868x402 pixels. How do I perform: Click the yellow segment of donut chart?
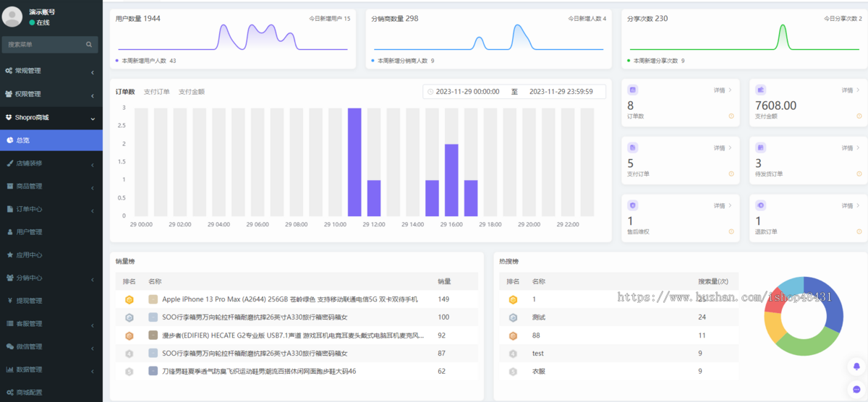tap(773, 328)
